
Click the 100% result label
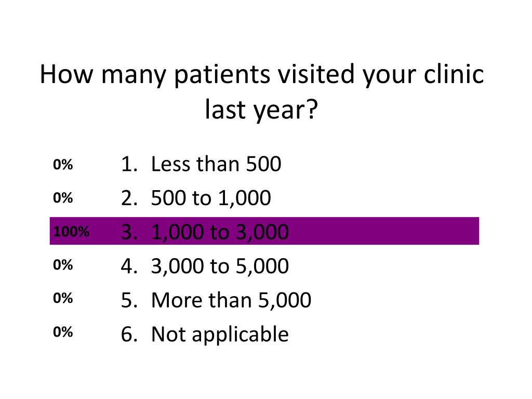(x=71, y=232)
